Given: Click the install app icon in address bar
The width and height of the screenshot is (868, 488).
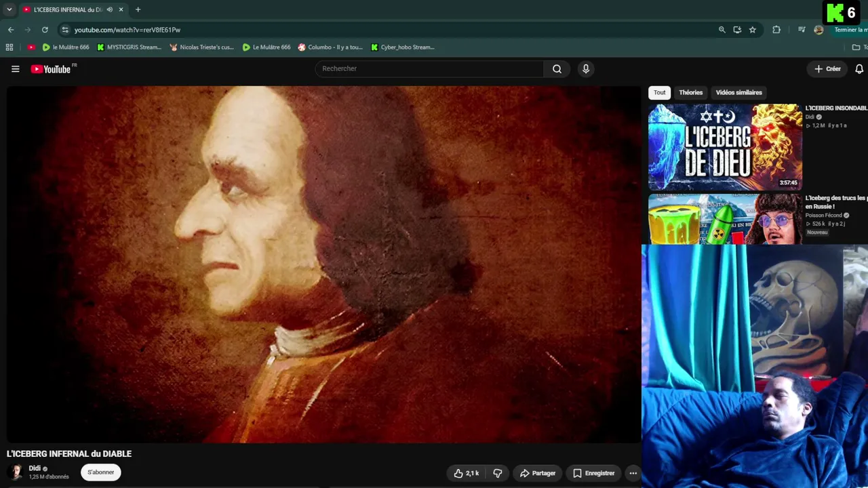Looking at the screenshot, I should pyautogui.click(x=737, y=30).
